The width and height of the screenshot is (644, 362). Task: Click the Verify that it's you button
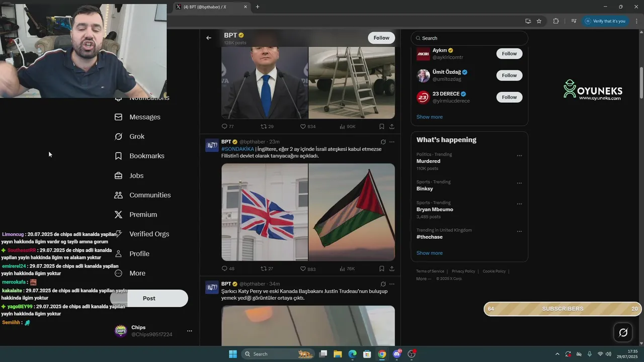click(605, 21)
